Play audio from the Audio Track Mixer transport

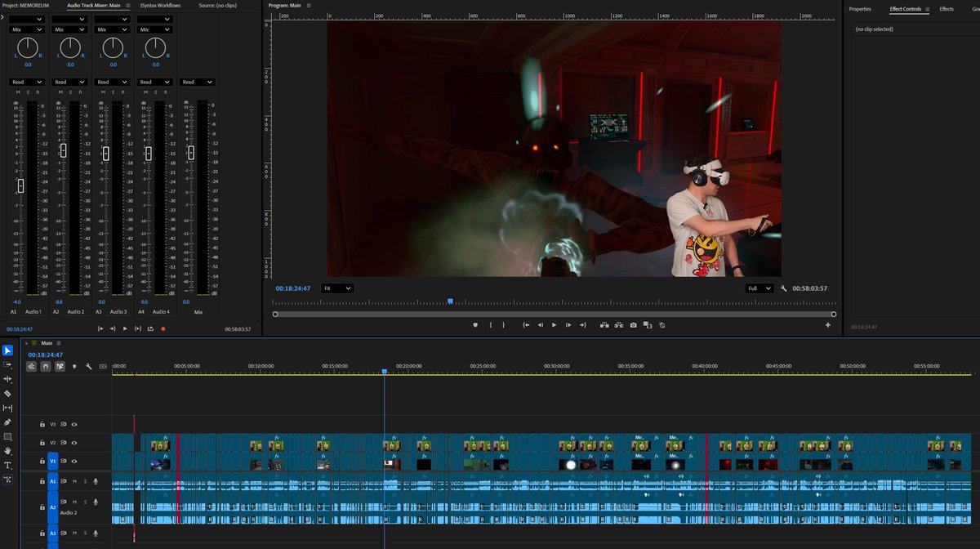[x=125, y=329]
